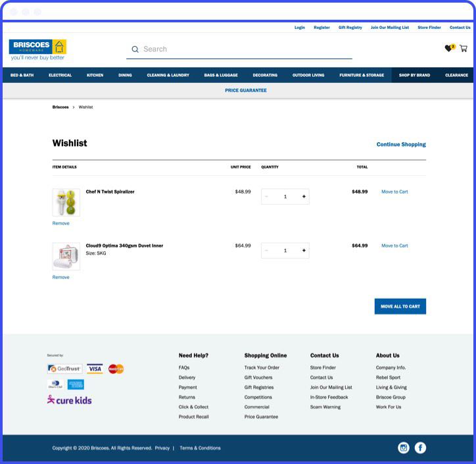Click the Diners Club logo
The width and height of the screenshot is (476, 464).
pyautogui.click(x=55, y=384)
